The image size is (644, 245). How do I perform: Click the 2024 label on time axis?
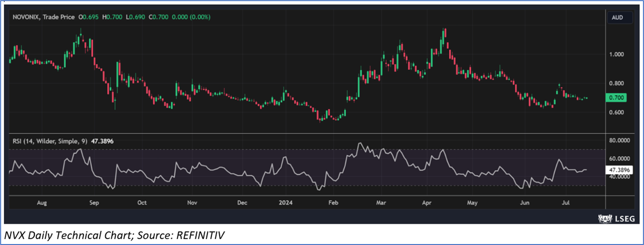tap(285, 203)
